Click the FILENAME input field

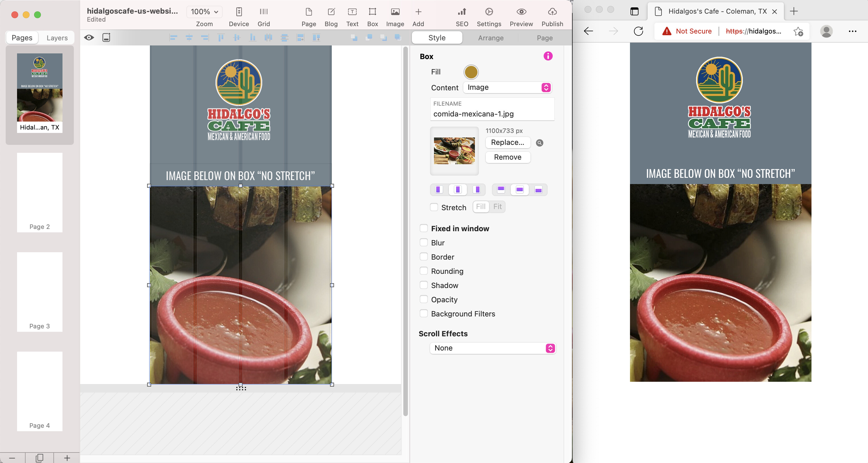492,109
